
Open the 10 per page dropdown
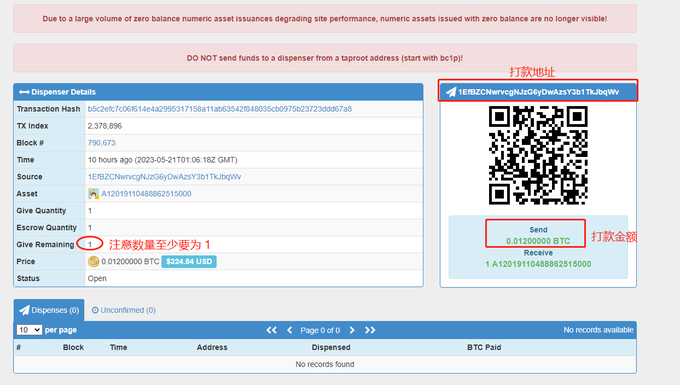(x=29, y=330)
